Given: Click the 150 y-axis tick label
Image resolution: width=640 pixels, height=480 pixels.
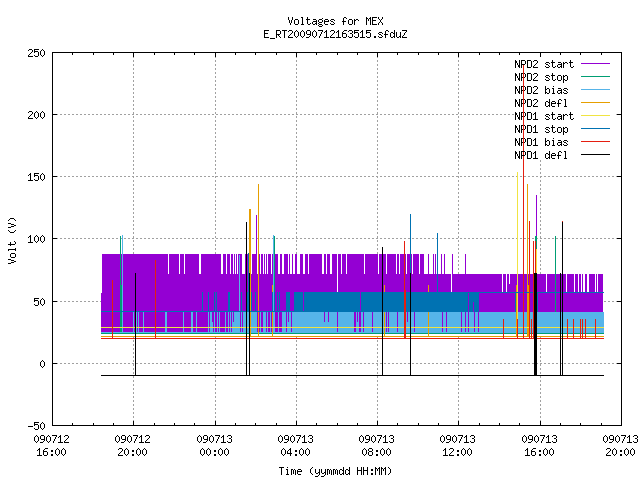Looking at the screenshot, I should point(36,177).
